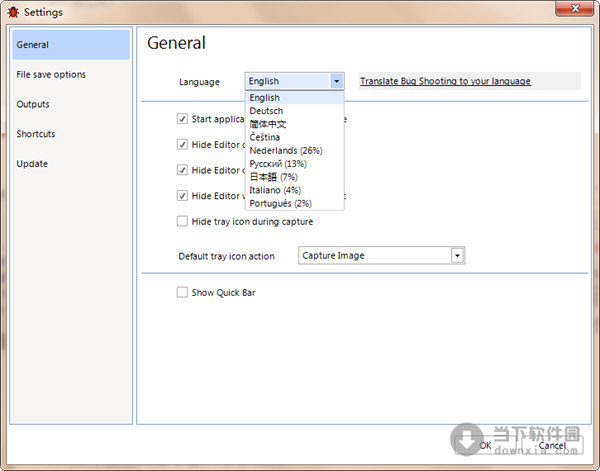Viewport: 600px width, 471px height.
Task: Select Čeština in the language list
Action: tap(265, 137)
